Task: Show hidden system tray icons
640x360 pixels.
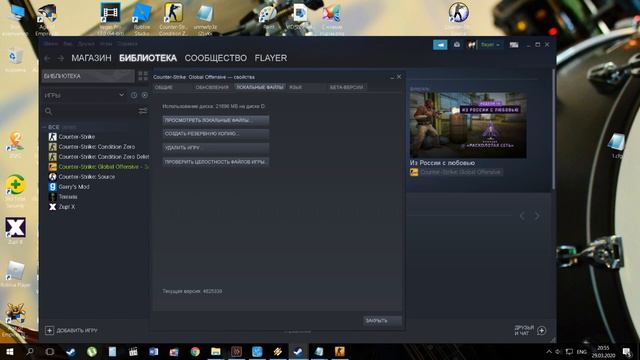Action: (x=549, y=352)
